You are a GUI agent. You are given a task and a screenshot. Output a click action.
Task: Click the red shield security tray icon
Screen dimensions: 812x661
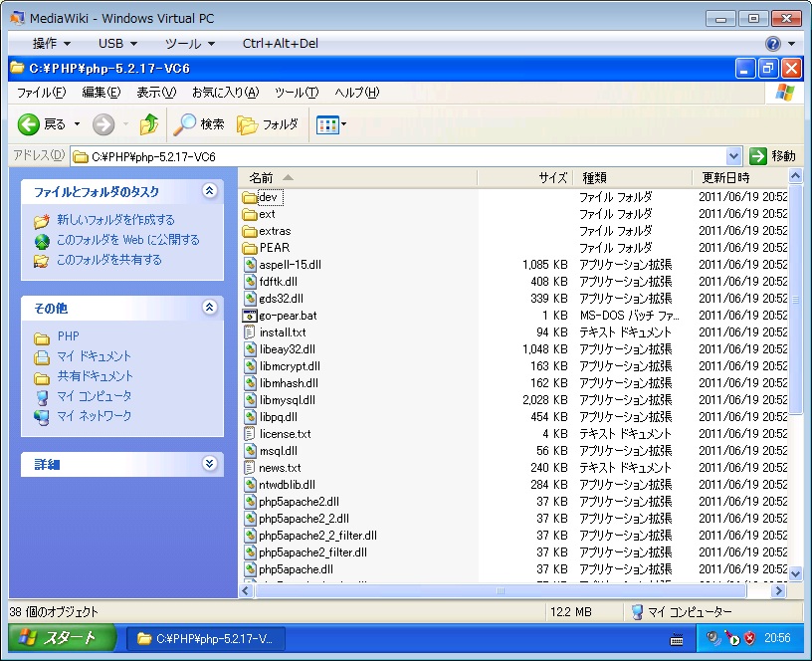749,638
